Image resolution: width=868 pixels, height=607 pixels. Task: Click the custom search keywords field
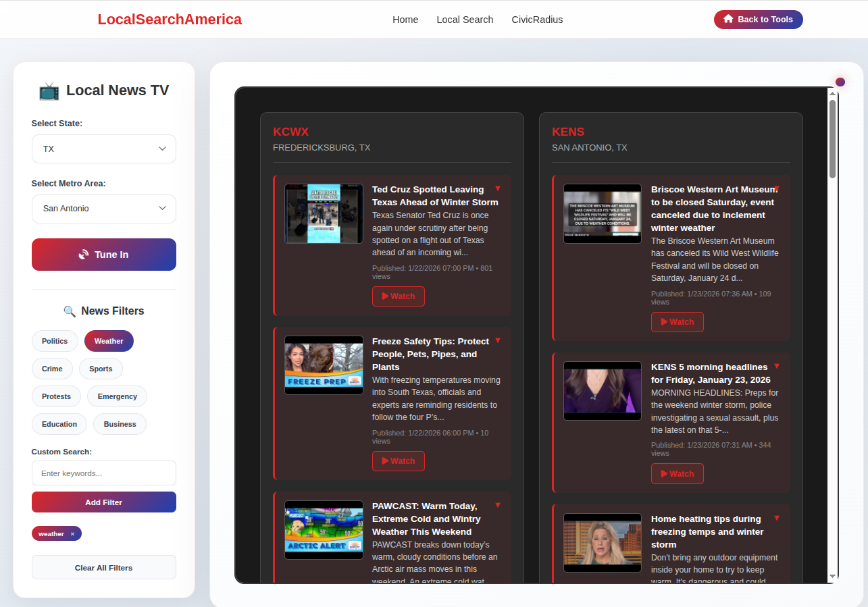pos(103,473)
